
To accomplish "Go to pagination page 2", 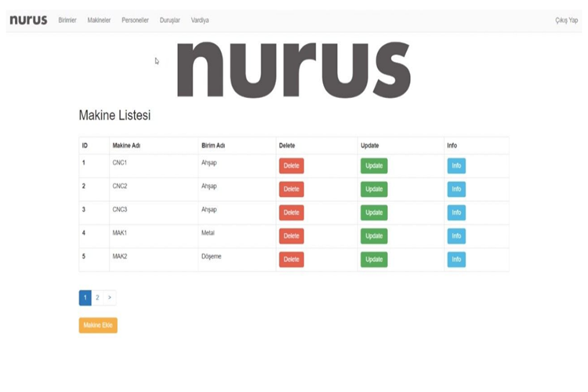I will 97,298.
